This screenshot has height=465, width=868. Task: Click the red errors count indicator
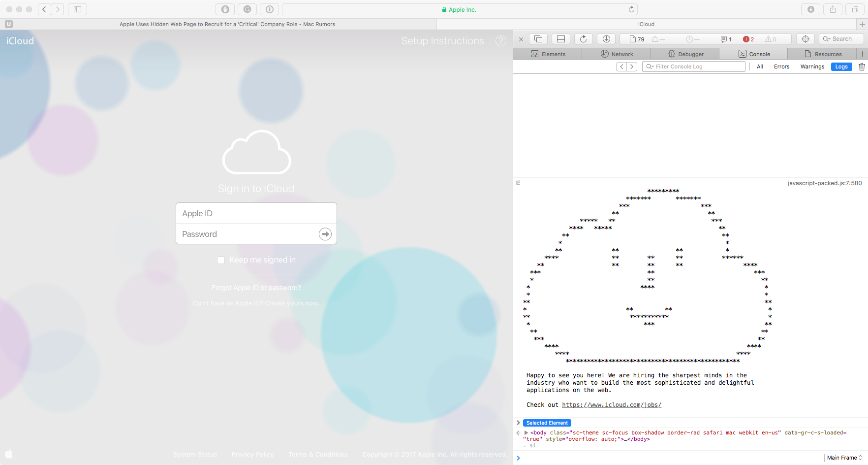click(748, 39)
